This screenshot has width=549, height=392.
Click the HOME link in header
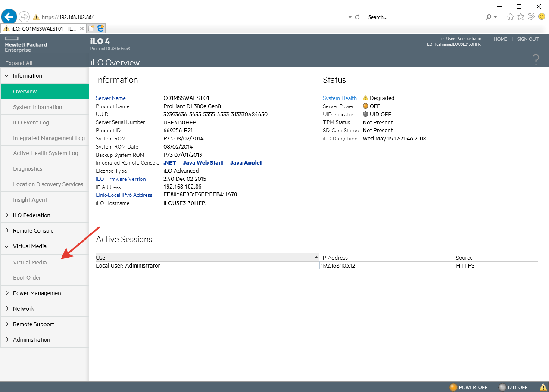coord(500,39)
